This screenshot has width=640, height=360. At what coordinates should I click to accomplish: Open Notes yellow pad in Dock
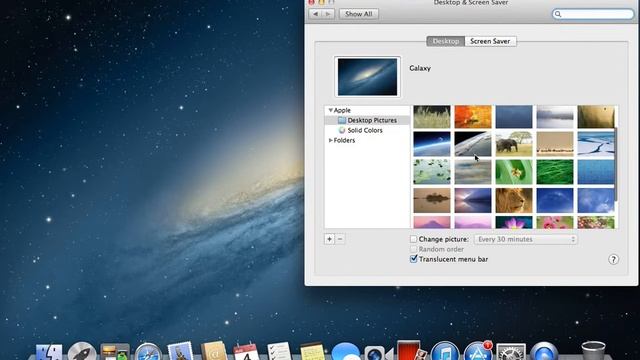tap(313, 352)
